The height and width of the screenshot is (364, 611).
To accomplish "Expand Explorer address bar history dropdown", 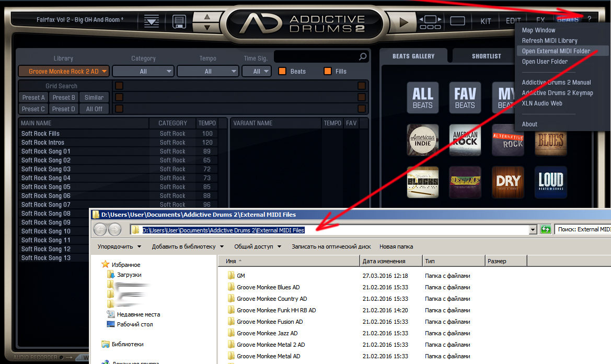I will coord(533,230).
